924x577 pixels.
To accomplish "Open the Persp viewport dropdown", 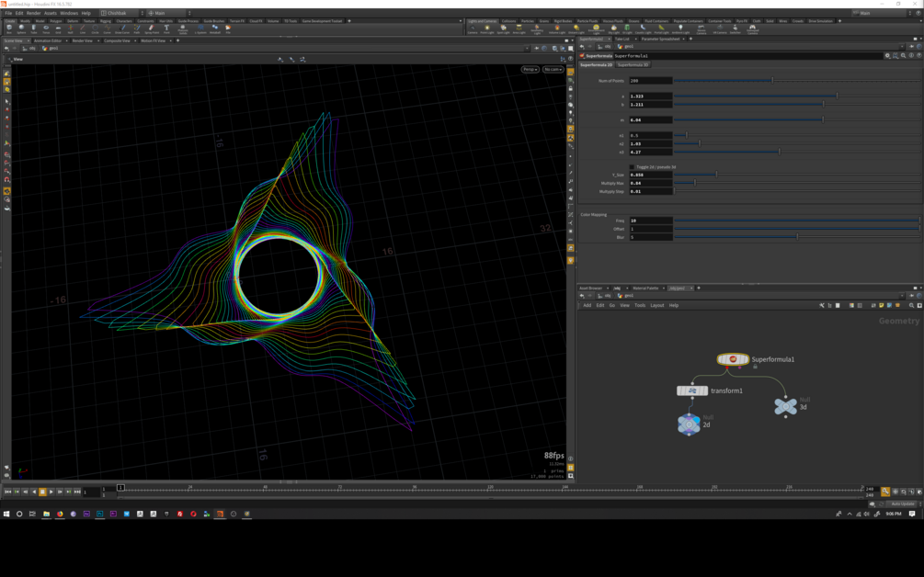I will pyautogui.click(x=530, y=70).
